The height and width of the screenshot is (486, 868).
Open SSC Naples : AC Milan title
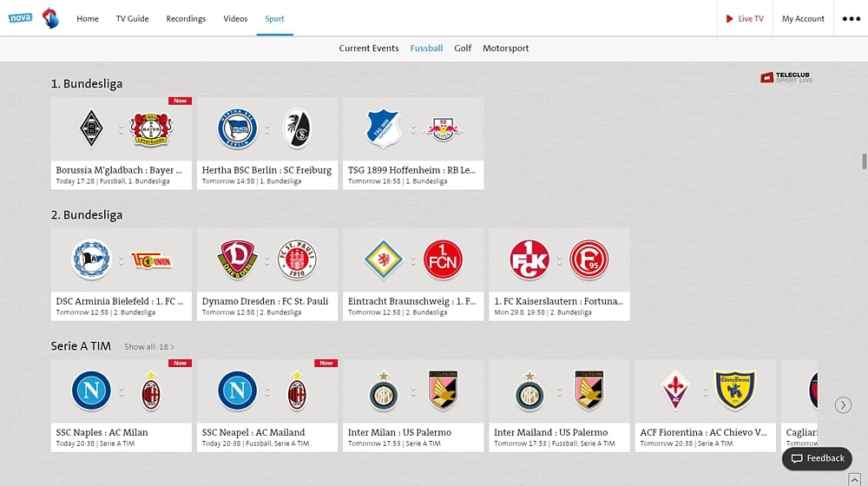(102, 432)
